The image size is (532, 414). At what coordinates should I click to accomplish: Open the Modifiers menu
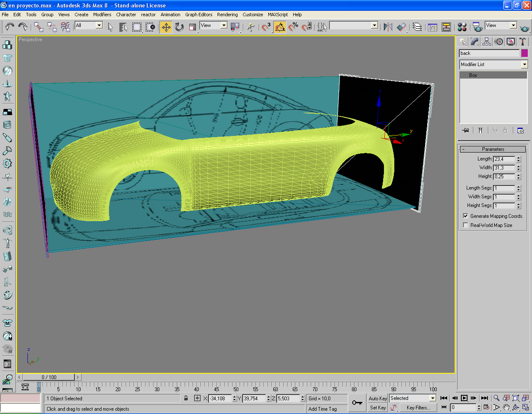[102, 15]
